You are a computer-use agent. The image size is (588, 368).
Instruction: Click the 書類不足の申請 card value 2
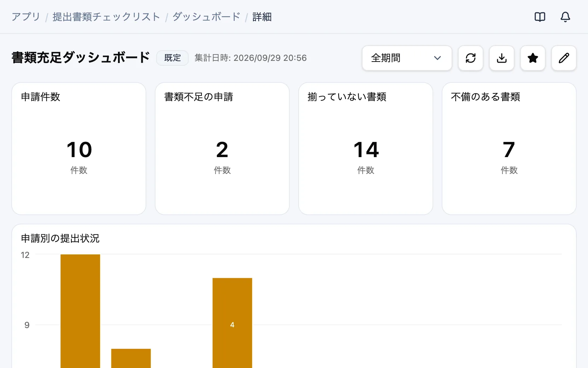222,150
